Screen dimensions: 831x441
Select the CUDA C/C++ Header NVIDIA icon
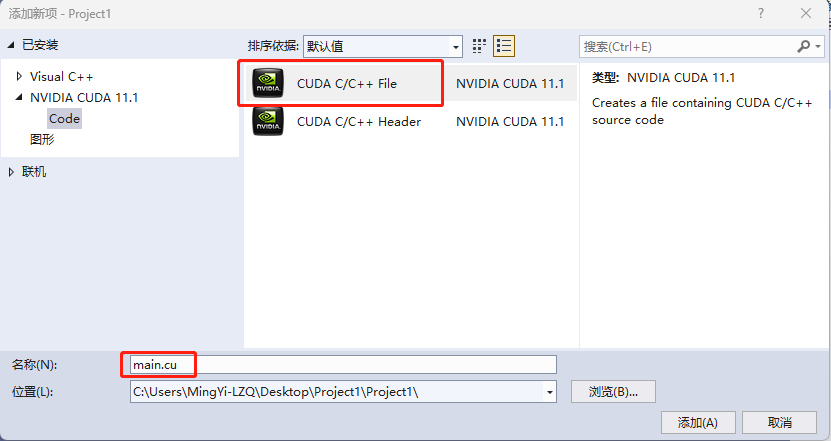pyautogui.click(x=268, y=121)
